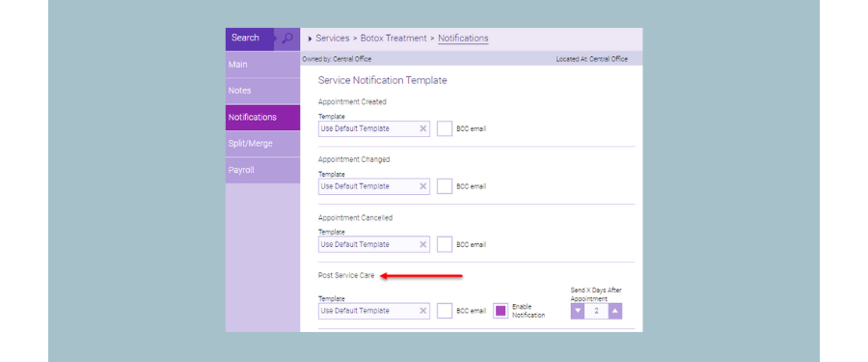Open the Split/Merge sidebar tab
This screenshot has height=362, width=868.
(262, 144)
